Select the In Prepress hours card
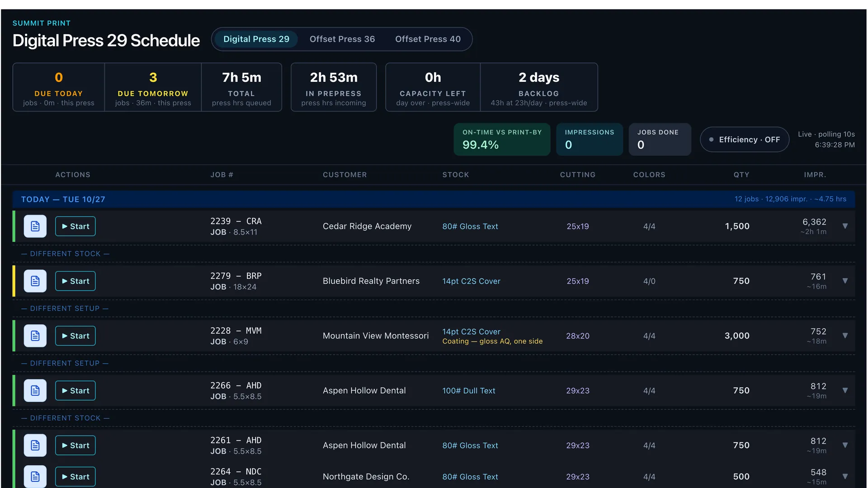 pyautogui.click(x=334, y=87)
